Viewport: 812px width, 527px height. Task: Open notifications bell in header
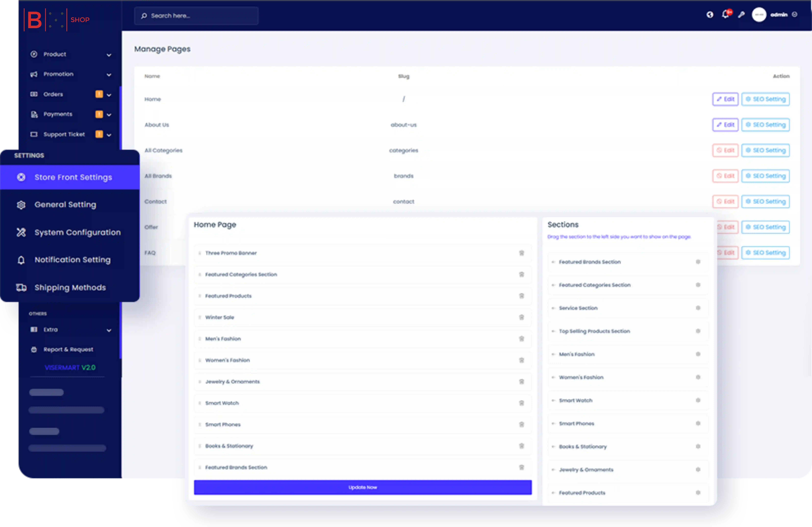coord(725,14)
